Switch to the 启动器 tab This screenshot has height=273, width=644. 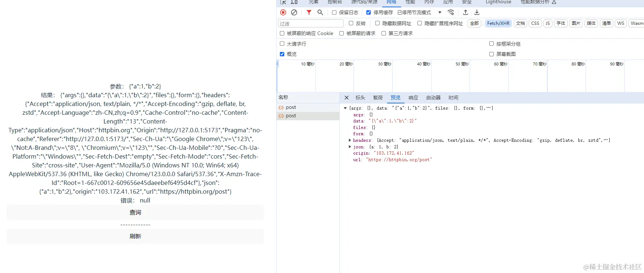(433, 98)
